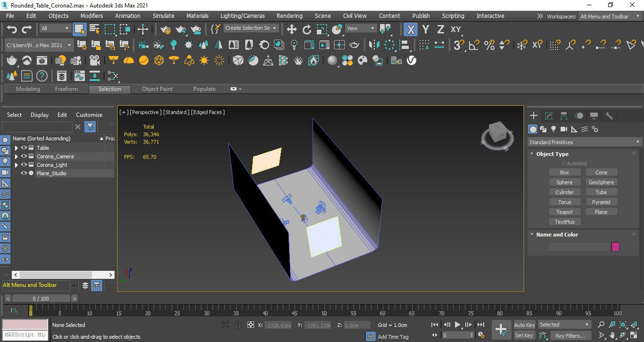644x342 pixels.
Task: Open the Utilities wrench panel tab
Action: point(609,116)
